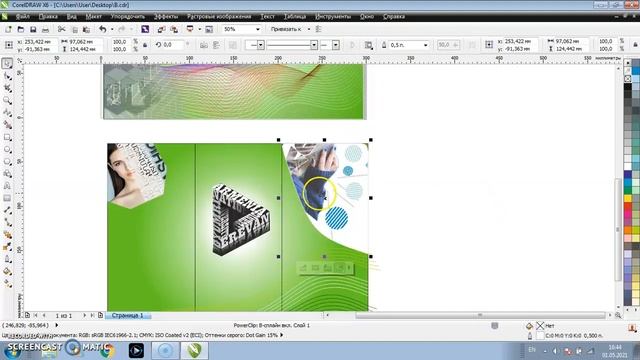Open the Справка menu
640x360 pixels.
tap(394, 16)
